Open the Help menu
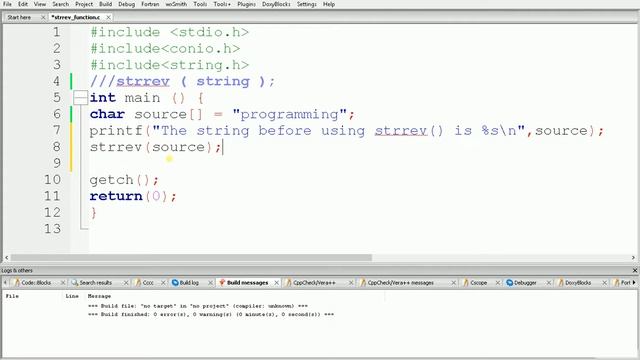Image resolution: width=640 pixels, height=360 pixels. point(329,4)
